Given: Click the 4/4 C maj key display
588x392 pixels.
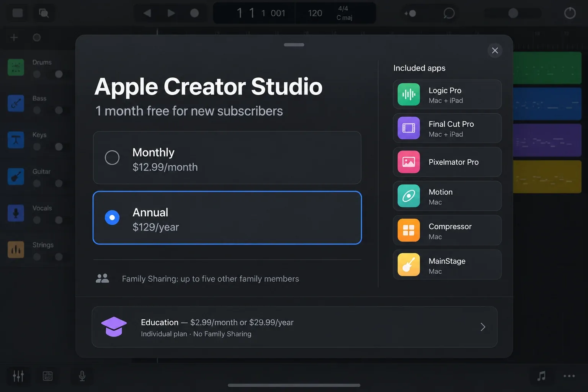Looking at the screenshot, I should [344, 13].
